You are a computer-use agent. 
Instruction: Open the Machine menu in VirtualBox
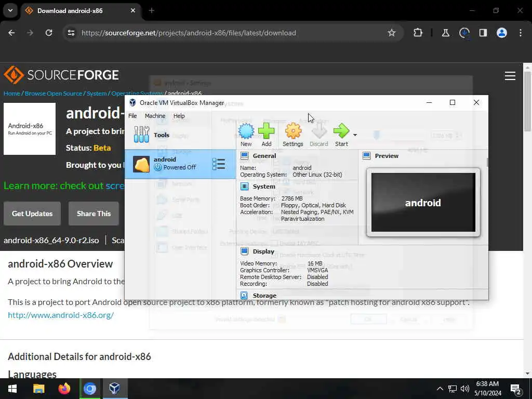pyautogui.click(x=155, y=116)
